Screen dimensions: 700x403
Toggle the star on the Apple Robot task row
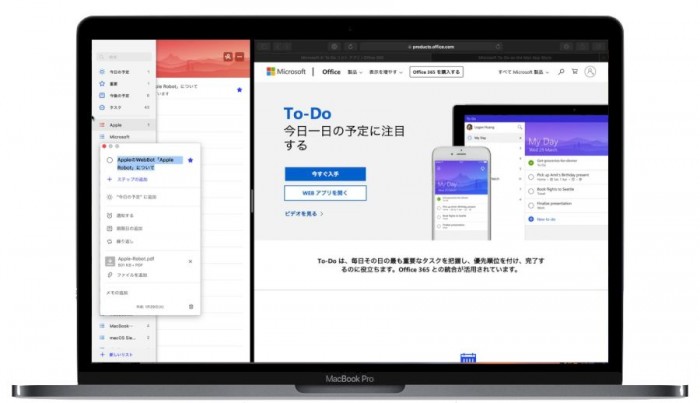[239, 90]
